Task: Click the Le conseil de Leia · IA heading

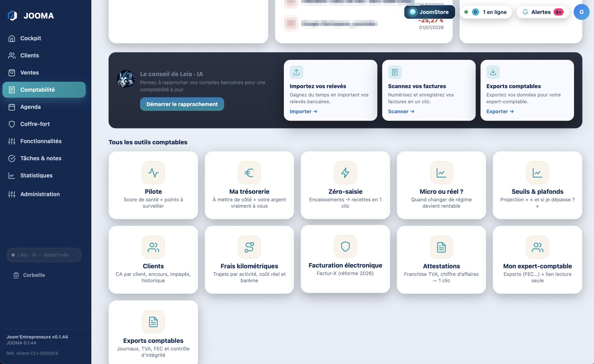Action: tap(171, 74)
